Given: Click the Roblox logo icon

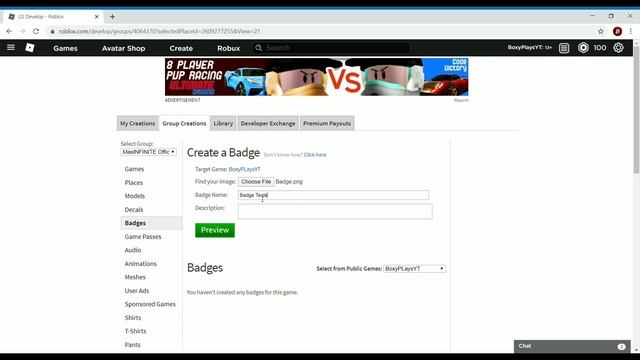Looking at the screenshot, I should point(30,48).
